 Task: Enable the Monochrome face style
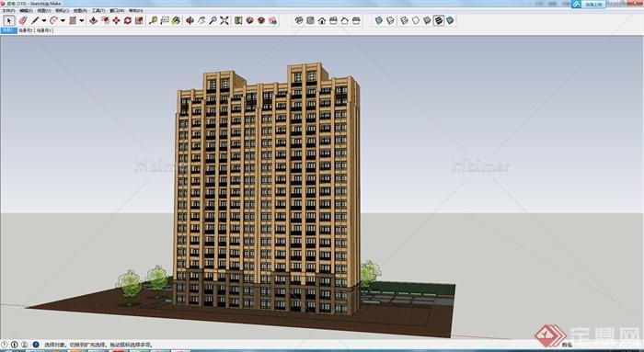coord(450,20)
